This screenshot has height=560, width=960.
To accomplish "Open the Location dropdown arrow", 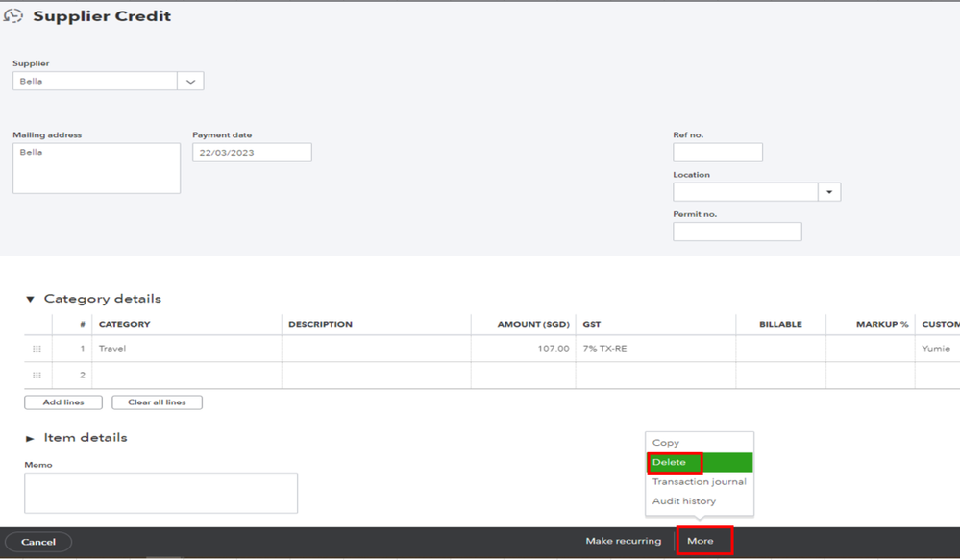I will (829, 192).
